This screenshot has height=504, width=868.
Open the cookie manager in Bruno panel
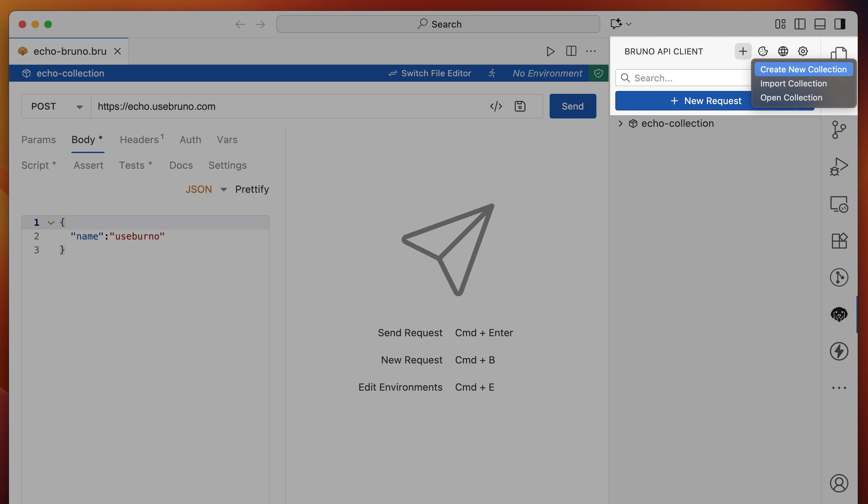click(x=763, y=51)
